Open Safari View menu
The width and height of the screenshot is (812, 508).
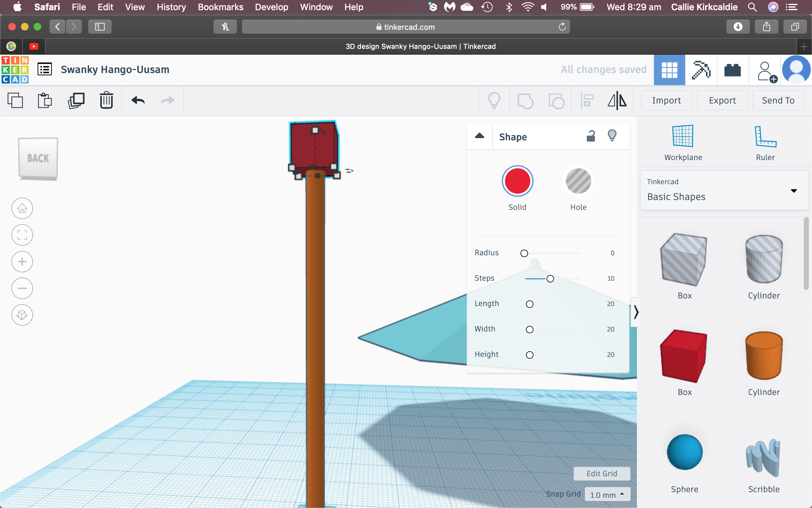135,7
